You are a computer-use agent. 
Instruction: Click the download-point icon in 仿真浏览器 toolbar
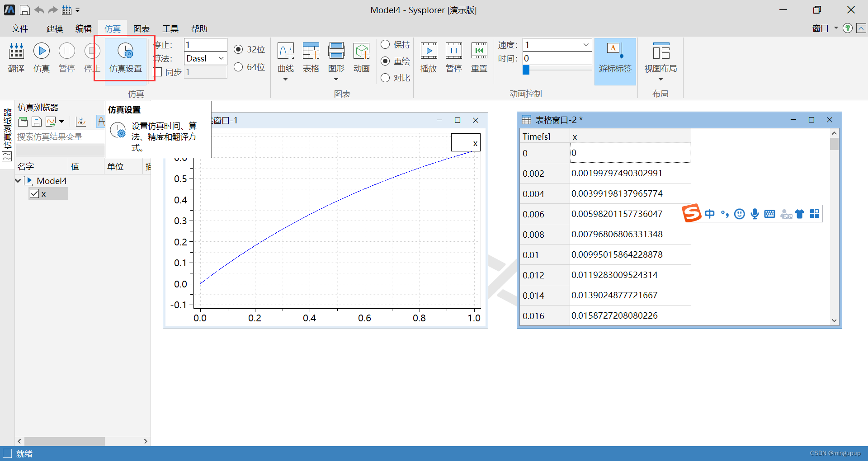click(x=81, y=122)
